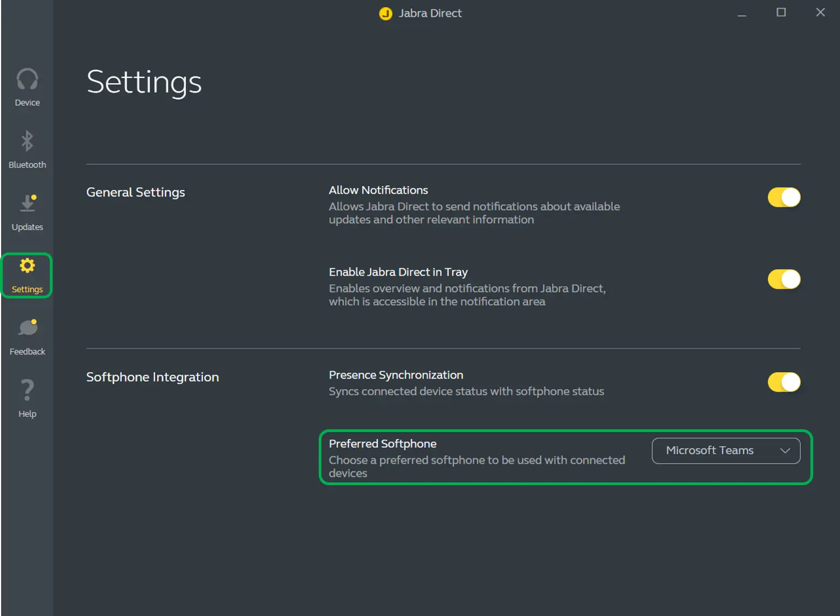Open the Help section
The height and width of the screenshot is (616, 840).
[27, 398]
